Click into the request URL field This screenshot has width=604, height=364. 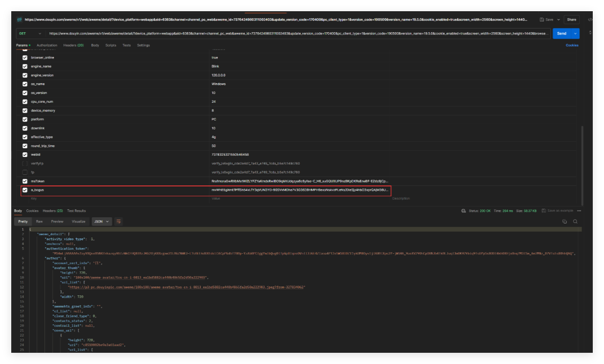(x=298, y=34)
